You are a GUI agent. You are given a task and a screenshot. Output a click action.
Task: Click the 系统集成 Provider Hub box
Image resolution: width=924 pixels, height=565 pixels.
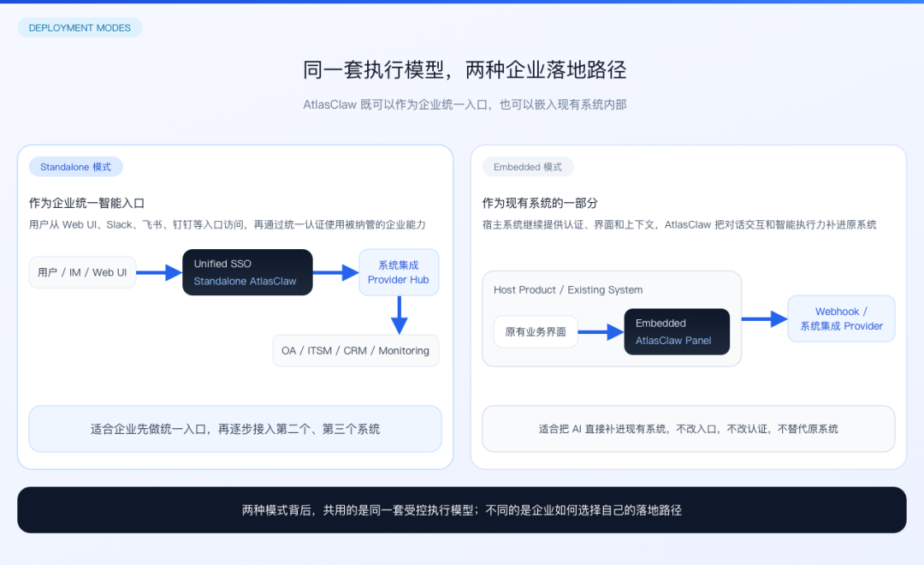[x=399, y=272]
